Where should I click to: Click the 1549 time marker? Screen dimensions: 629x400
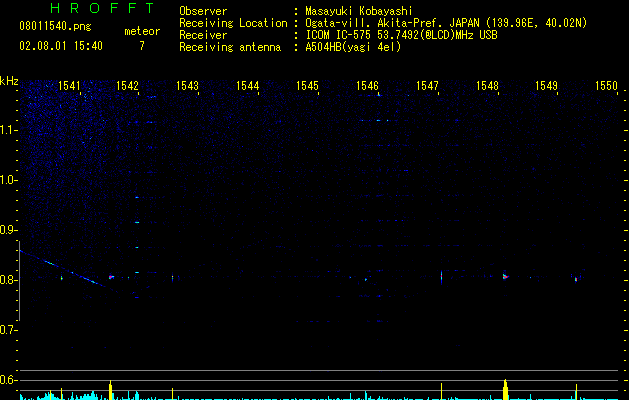[x=546, y=86]
